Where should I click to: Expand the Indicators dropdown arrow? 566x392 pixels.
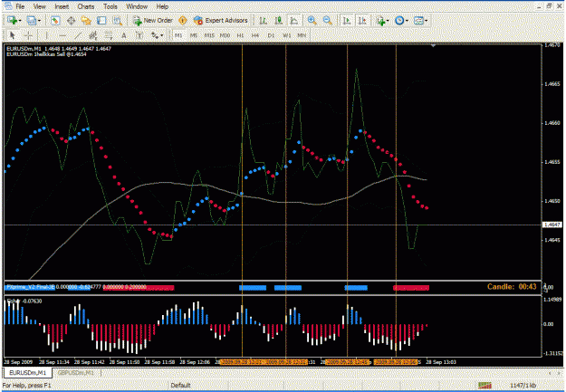[x=388, y=21]
